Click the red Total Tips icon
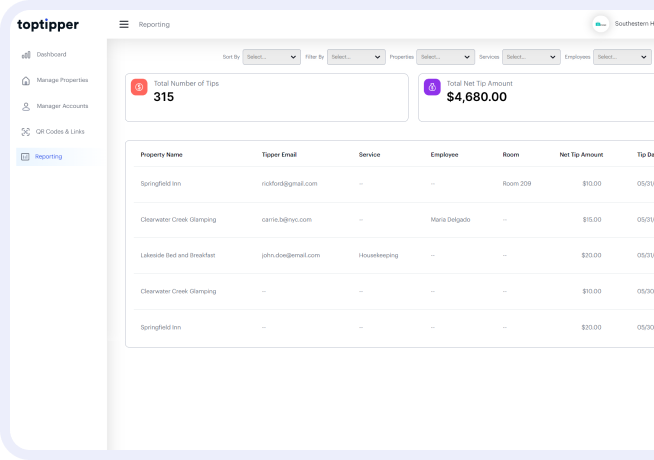The width and height of the screenshot is (654, 460). [139, 87]
